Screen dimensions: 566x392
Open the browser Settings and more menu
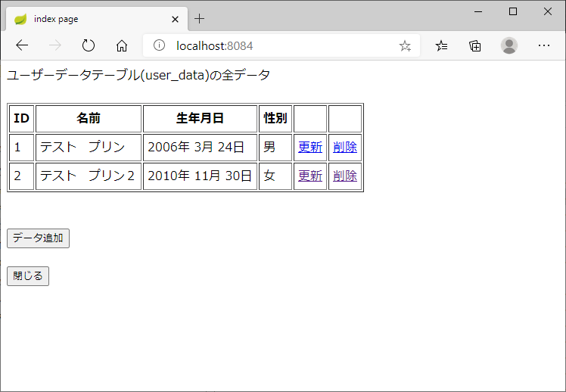click(543, 45)
